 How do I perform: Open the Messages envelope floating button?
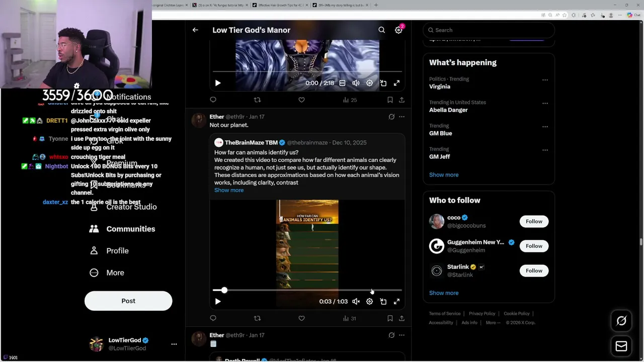point(621,346)
